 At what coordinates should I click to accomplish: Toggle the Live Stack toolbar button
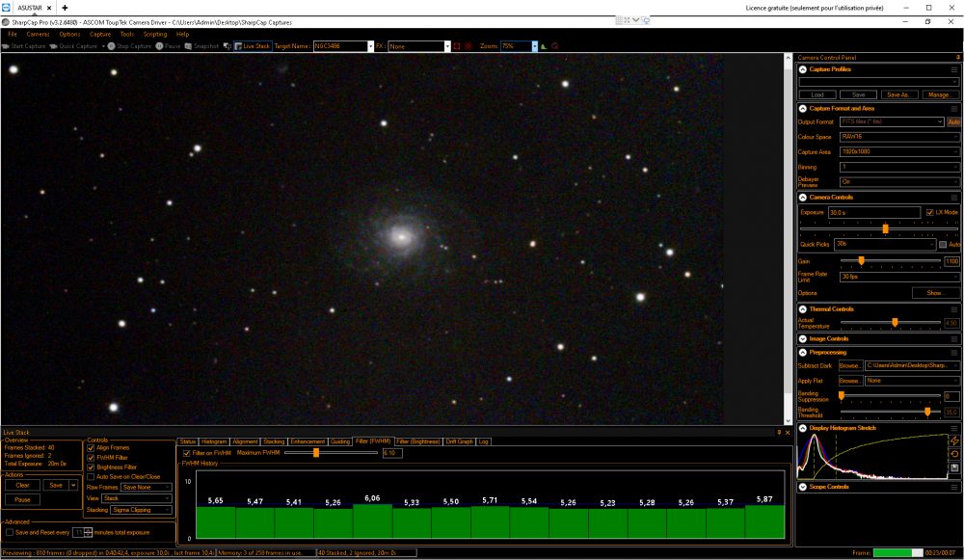(x=253, y=46)
